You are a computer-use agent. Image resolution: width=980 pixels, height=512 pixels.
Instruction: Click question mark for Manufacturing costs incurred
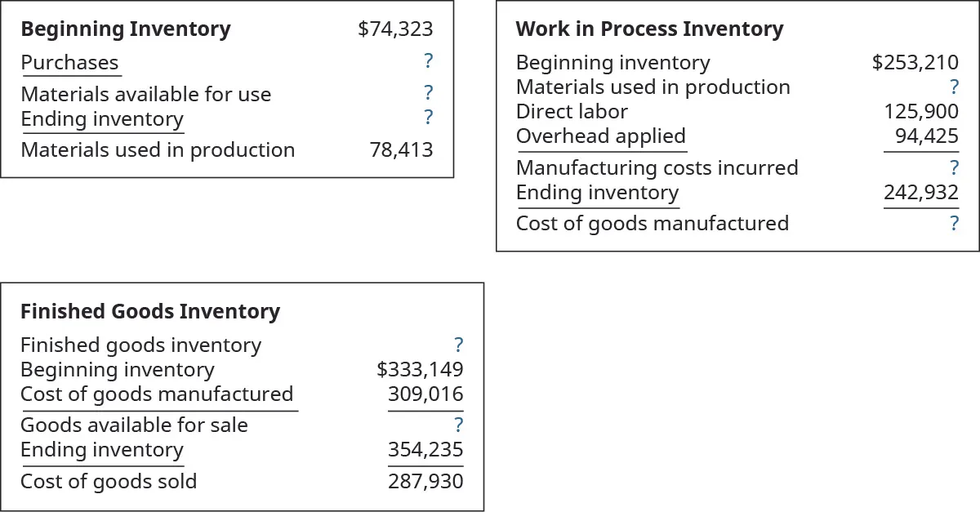click(954, 167)
